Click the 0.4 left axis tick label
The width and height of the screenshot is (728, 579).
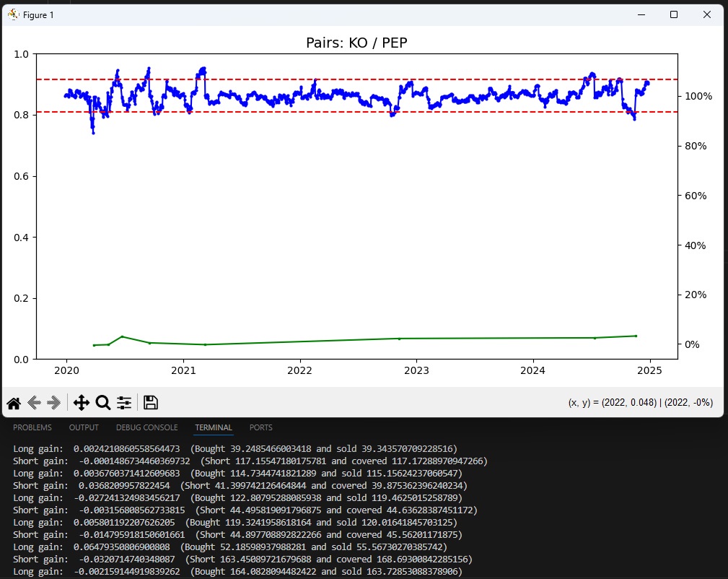[x=22, y=238]
